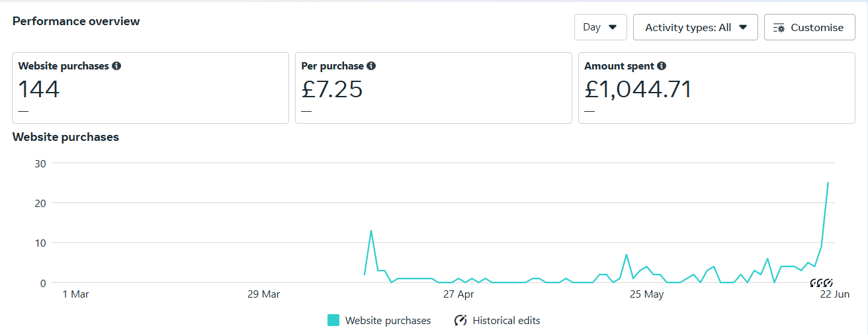Click the 20 y-axis label
This screenshot has width=868, height=334.
(40, 202)
